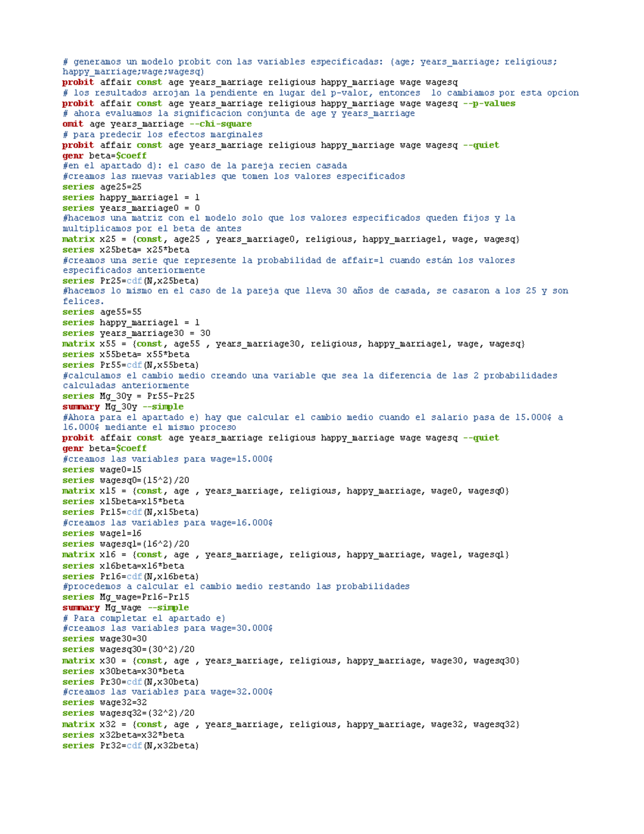Screen dimensions: 644x834
Task: Click the comment '#creamos las variables para wage=15.000$'
Action: click(168, 459)
